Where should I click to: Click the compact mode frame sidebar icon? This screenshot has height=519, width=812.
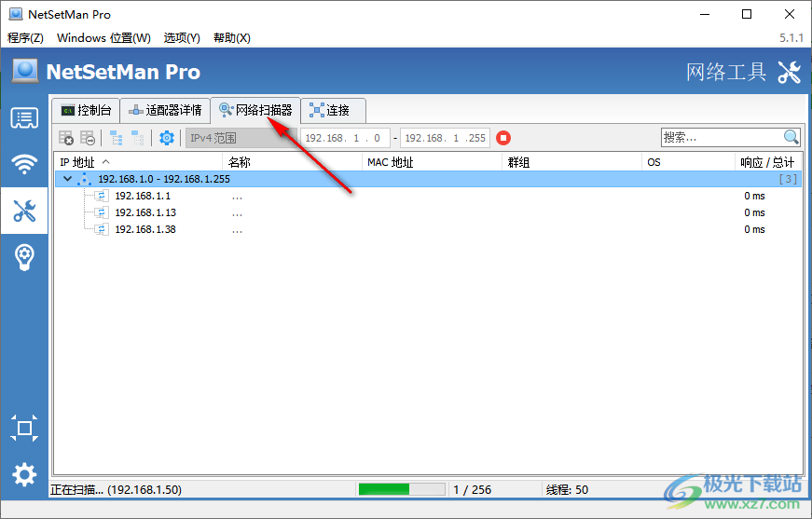[x=24, y=428]
